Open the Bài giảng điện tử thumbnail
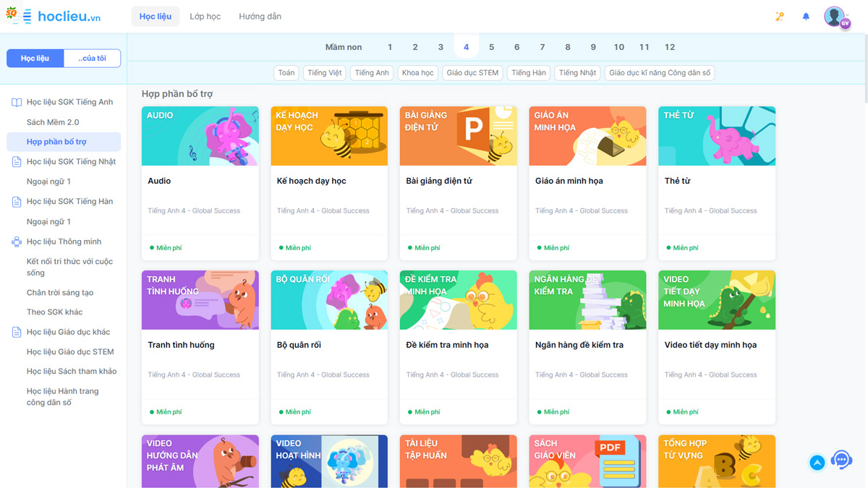This screenshot has width=868, height=488. pos(459,136)
